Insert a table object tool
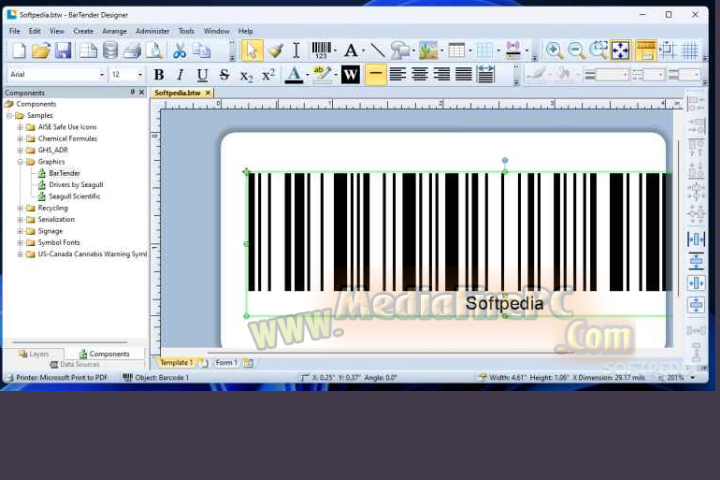Viewport: 720px width, 480px height. coord(456,51)
